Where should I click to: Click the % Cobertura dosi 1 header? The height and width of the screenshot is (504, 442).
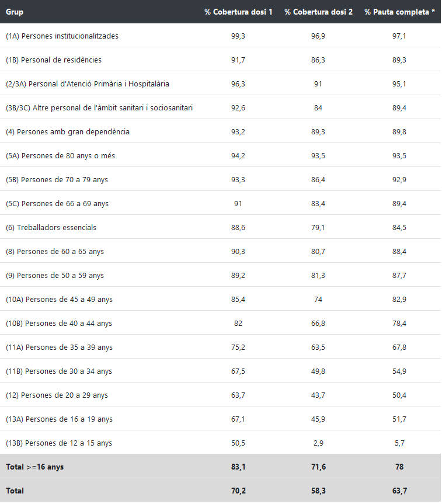pos(238,12)
